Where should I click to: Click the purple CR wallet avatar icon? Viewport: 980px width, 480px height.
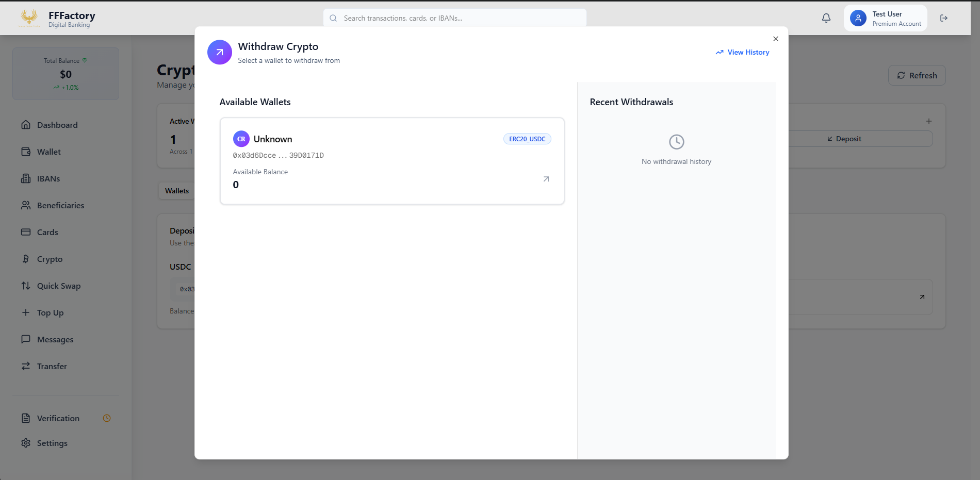[241, 139]
